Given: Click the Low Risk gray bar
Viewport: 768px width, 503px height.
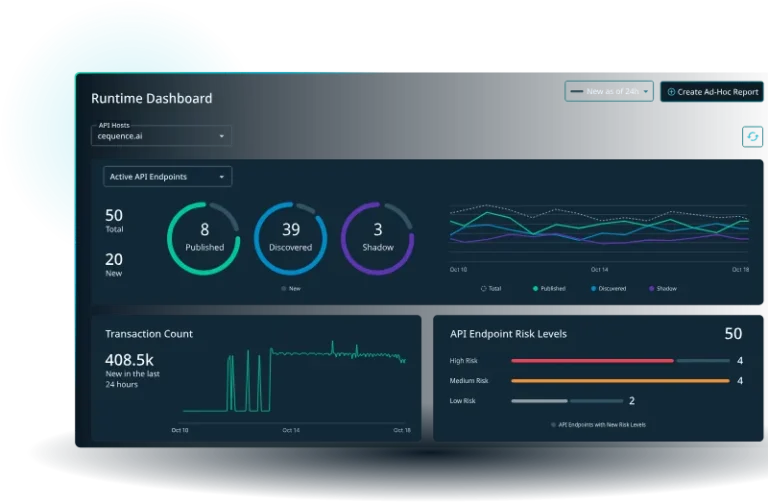Looking at the screenshot, I should point(539,401).
